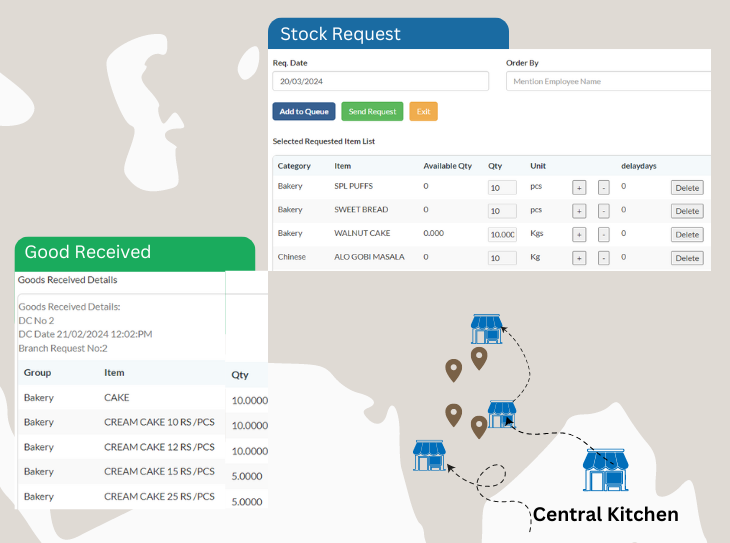
Task: Click the Kgs unit cell
Action: [537, 233]
